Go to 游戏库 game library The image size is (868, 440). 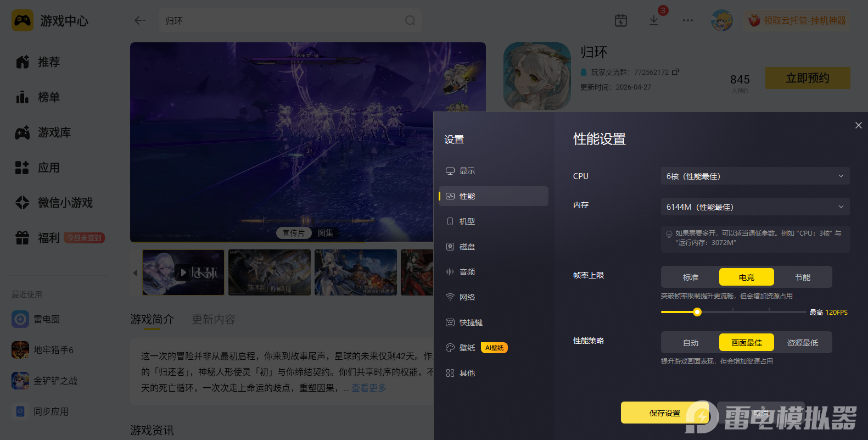point(44,132)
